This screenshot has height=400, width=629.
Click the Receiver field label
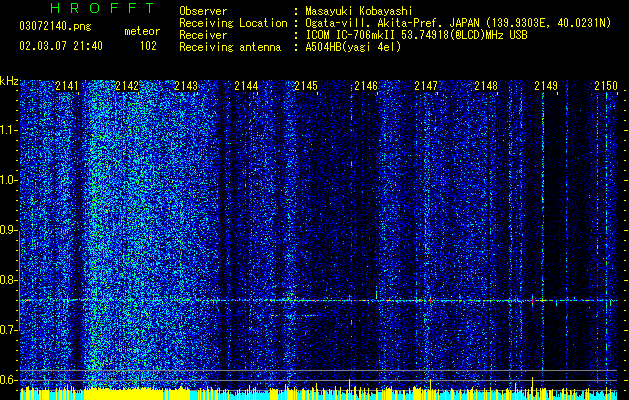(x=203, y=35)
